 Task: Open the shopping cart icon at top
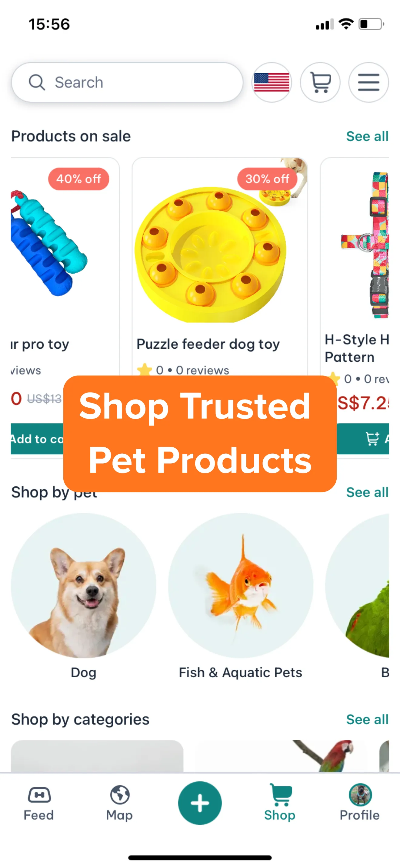click(320, 82)
